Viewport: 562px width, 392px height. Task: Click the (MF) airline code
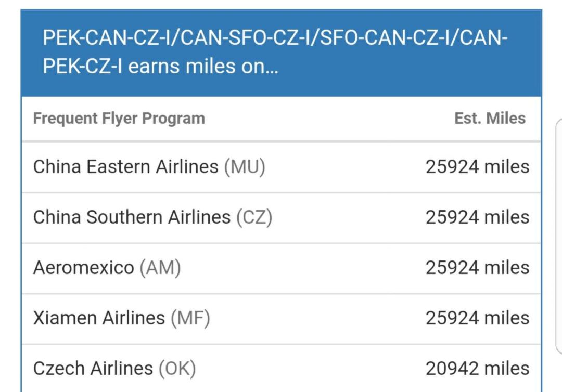coord(190,318)
